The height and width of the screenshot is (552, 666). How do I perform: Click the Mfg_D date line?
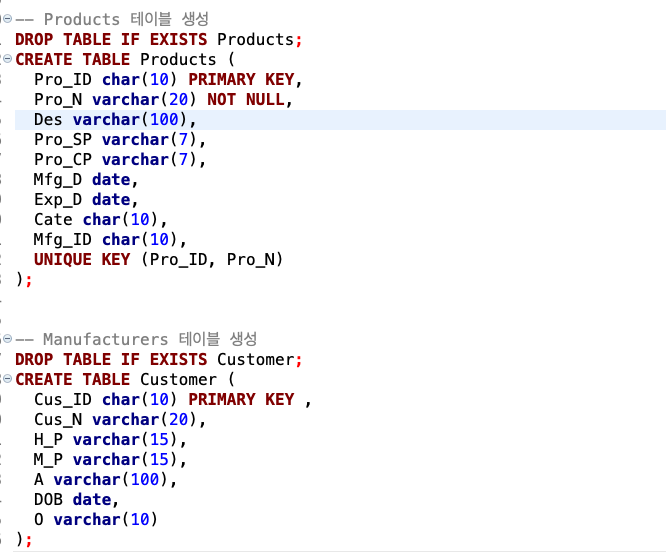pyautogui.click(x=86, y=180)
